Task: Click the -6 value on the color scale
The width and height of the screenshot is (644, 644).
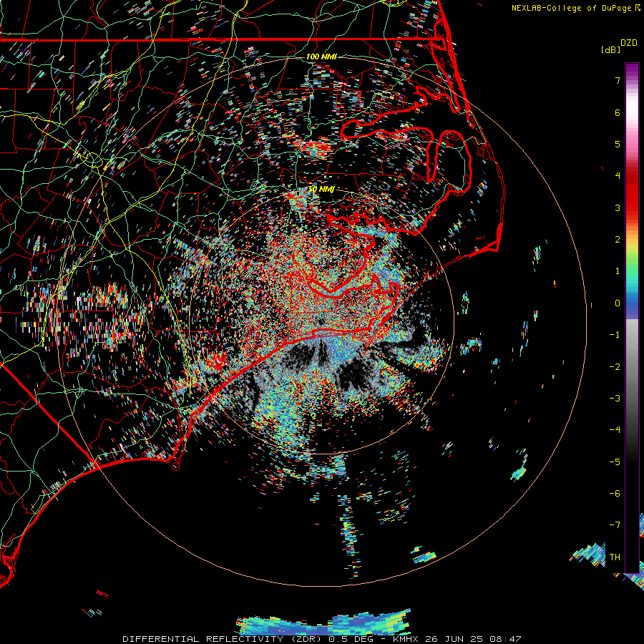Action: [615, 494]
